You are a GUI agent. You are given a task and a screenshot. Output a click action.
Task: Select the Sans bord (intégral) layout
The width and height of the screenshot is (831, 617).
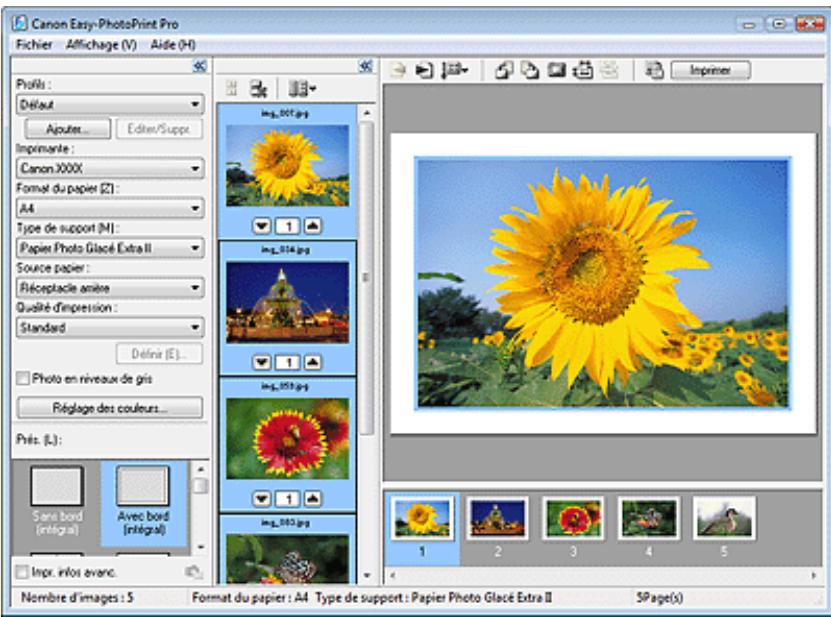pyautogui.click(x=57, y=501)
